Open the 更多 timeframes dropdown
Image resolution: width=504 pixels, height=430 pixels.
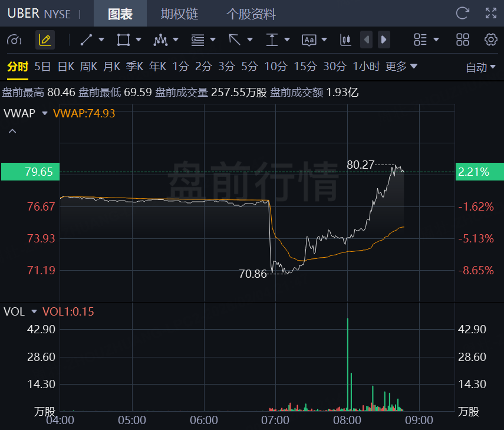tap(401, 67)
